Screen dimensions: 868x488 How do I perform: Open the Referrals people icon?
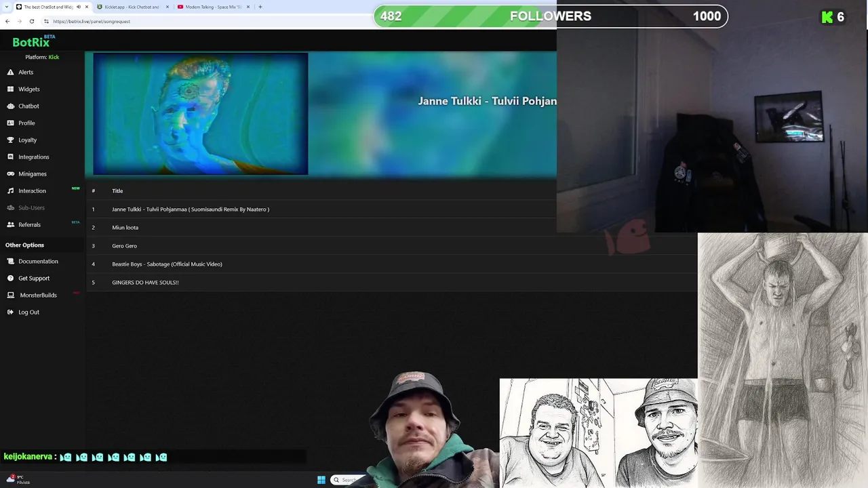pyautogui.click(x=11, y=224)
